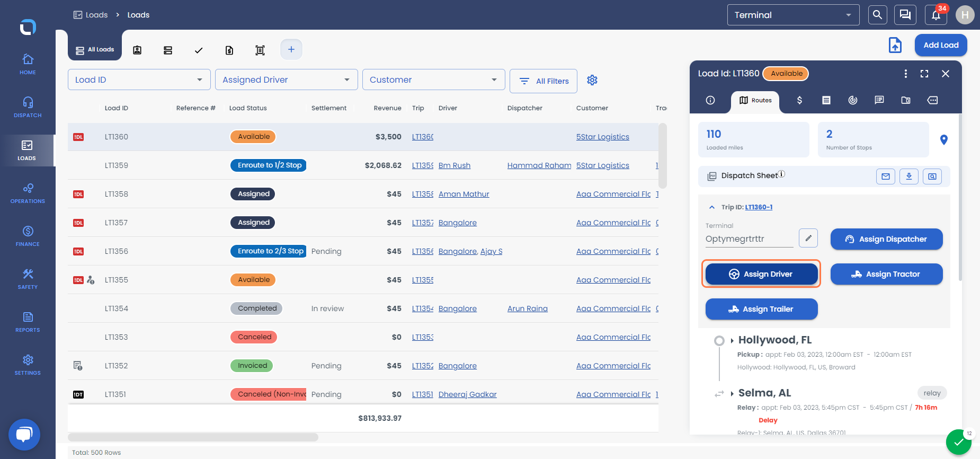Open Reports in sidebar
The width and height of the screenshot is (980, 459).
(x=28, y=322)
